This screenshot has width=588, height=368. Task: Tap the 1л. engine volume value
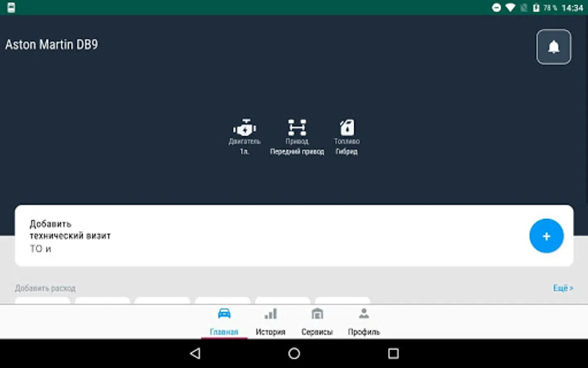pos(244,152)
